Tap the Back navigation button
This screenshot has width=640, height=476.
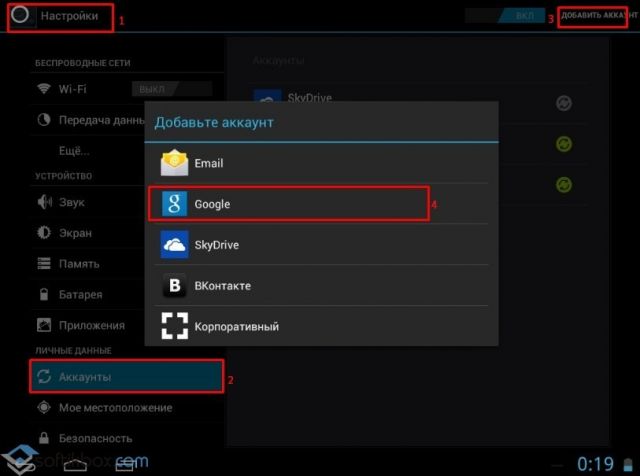25,464
